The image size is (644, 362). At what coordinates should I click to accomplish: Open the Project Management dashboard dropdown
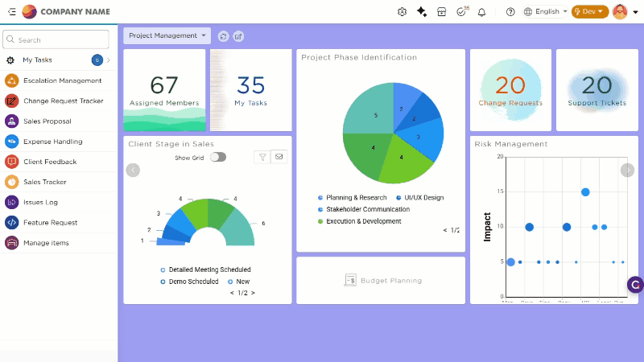click(167, 35)
